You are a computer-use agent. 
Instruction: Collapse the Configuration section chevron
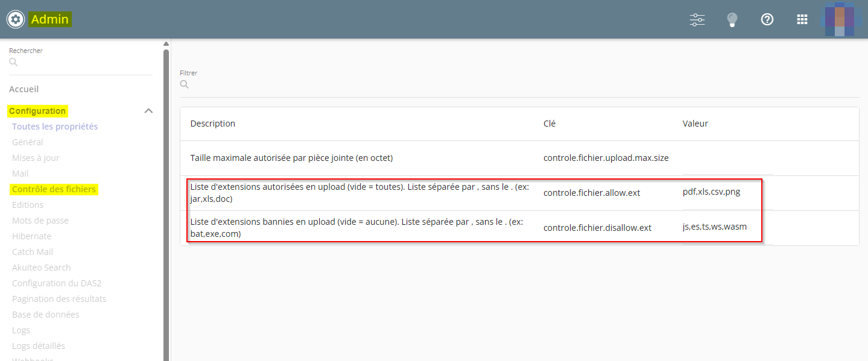tap(148, 111)
